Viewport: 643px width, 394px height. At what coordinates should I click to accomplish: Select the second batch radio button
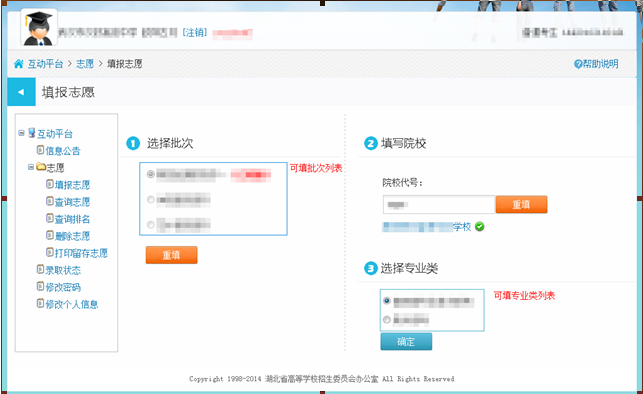151,200
